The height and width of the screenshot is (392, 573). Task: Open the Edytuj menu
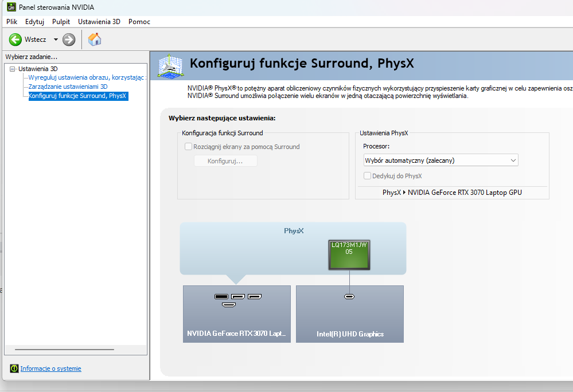tap(35, 22)
